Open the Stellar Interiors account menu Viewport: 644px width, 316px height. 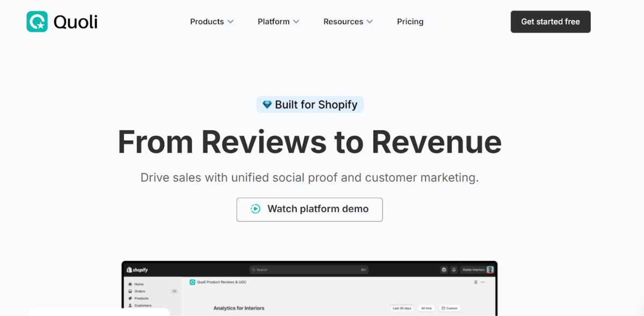pyautogui.click(x=477, y=270)
